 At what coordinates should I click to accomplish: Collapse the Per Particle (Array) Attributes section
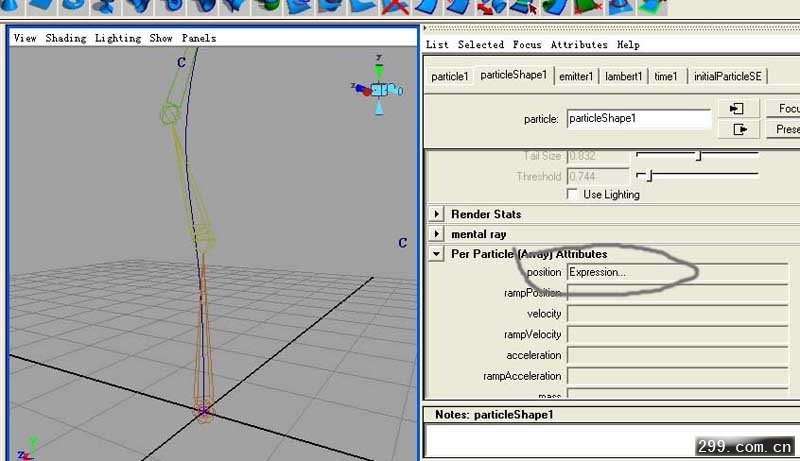tap(437, 253)
